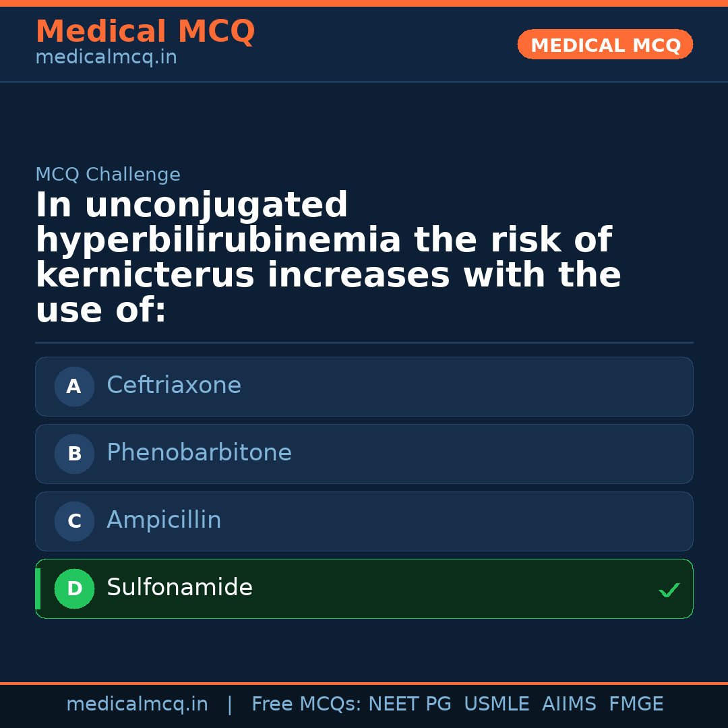Click the green checkmark icon
This screenshot has height=728, width=728.
pos(669,590)
